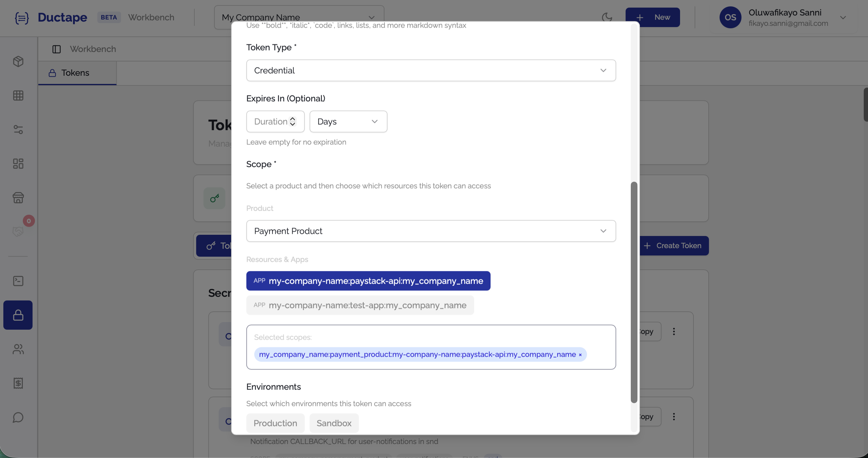The width and height of the screenshot is (868, 458).
Task: Select the package/products icon in the sidebar
Action: click(x=18, y=62)
